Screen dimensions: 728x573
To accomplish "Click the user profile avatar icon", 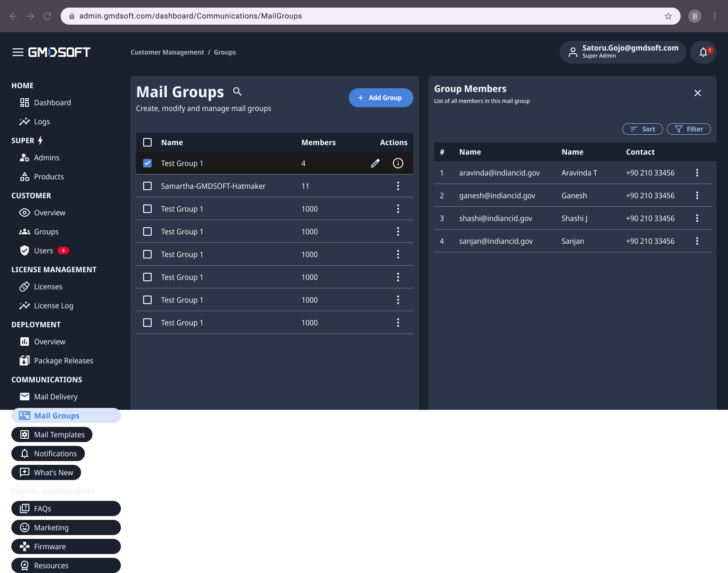I will 573,52.
